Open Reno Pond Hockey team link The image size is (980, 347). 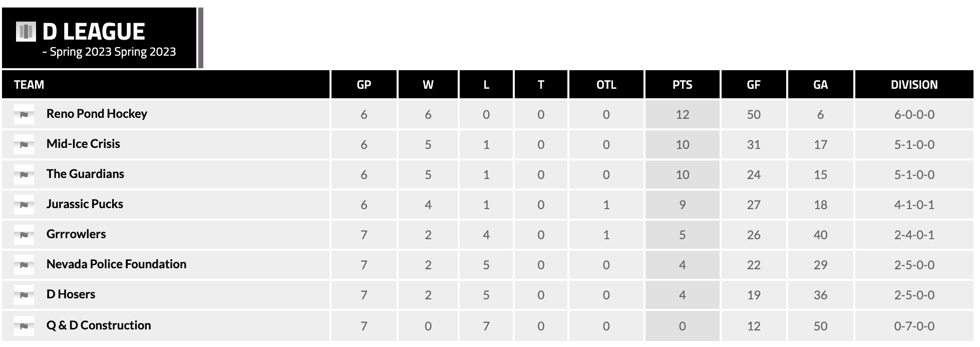pos(97,114)
